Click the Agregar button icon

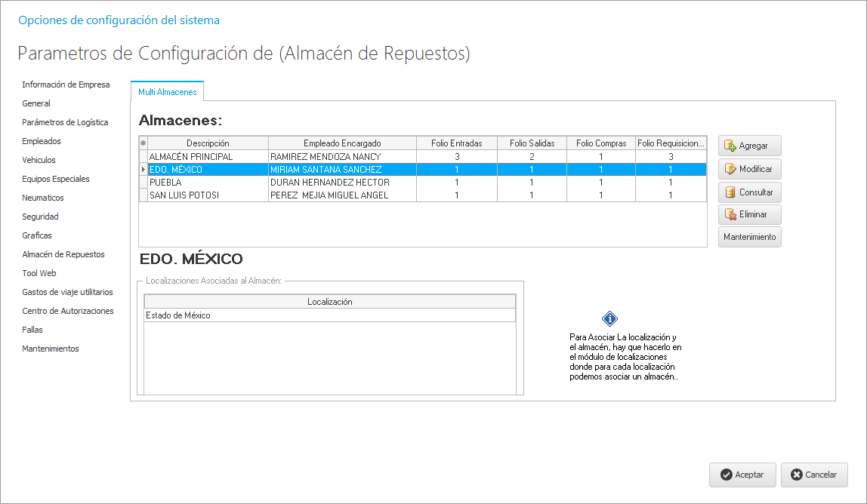coord(730,146)
